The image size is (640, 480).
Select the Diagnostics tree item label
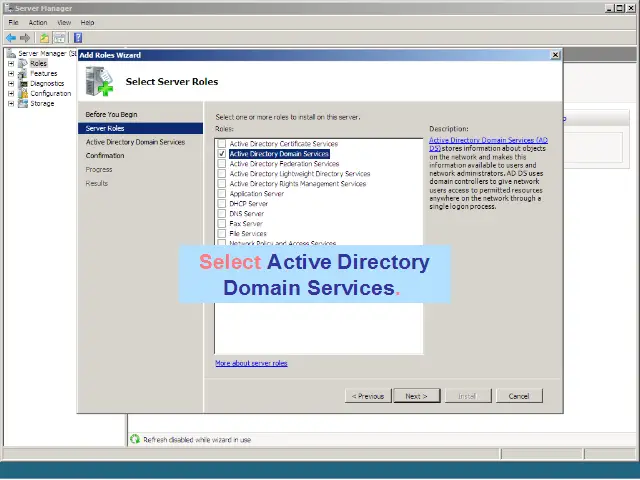(x=47, y=84)
